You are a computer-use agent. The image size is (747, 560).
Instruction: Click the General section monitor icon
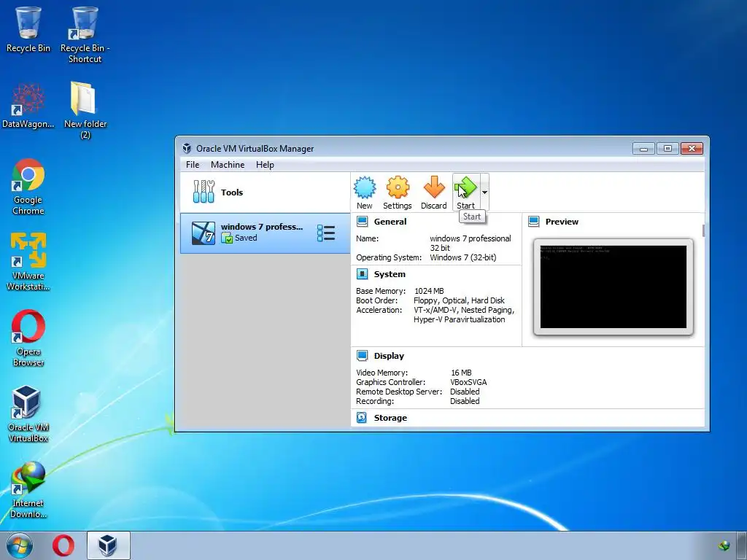coord(362,222)
